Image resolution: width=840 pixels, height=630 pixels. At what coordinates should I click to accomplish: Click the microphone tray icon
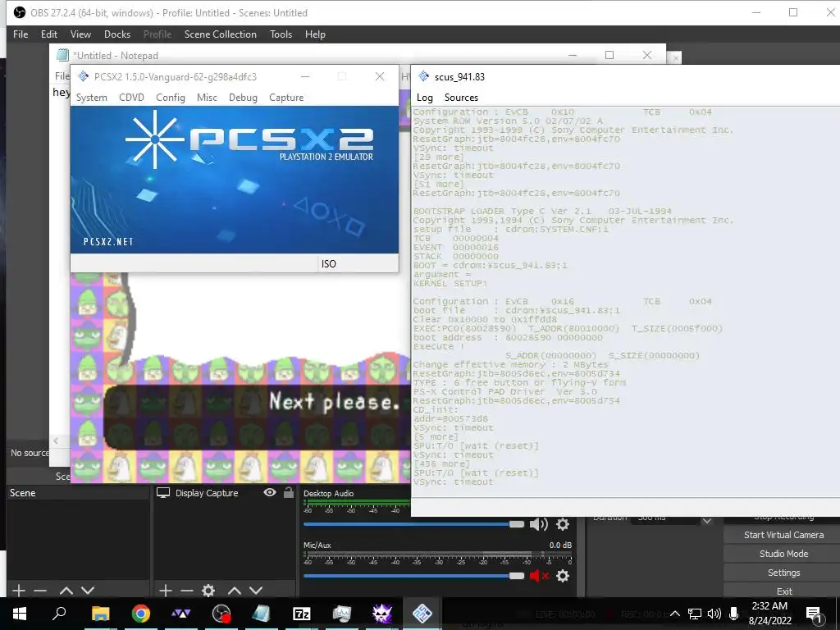733,614
